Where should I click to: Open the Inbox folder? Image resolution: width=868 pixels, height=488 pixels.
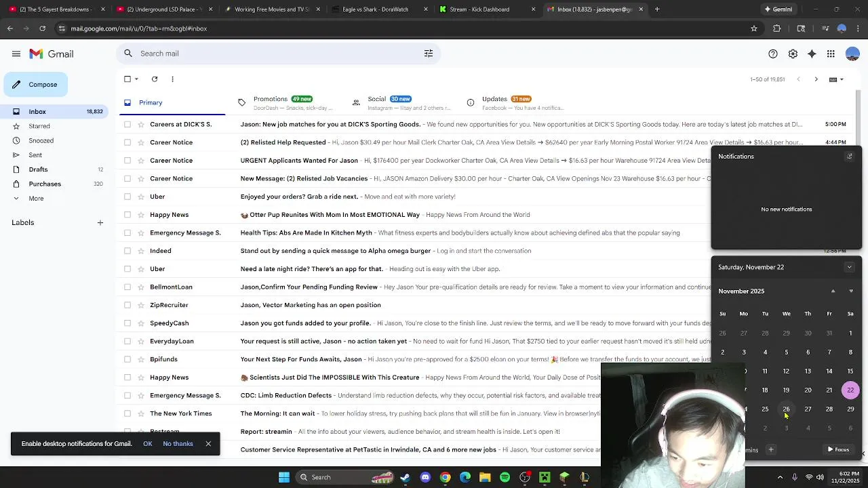click(54, 112)
